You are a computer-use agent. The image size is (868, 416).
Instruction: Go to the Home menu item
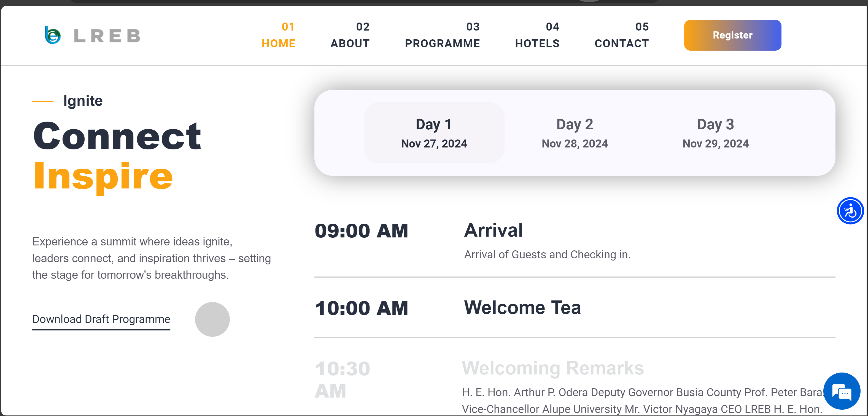tap(278, 35)
